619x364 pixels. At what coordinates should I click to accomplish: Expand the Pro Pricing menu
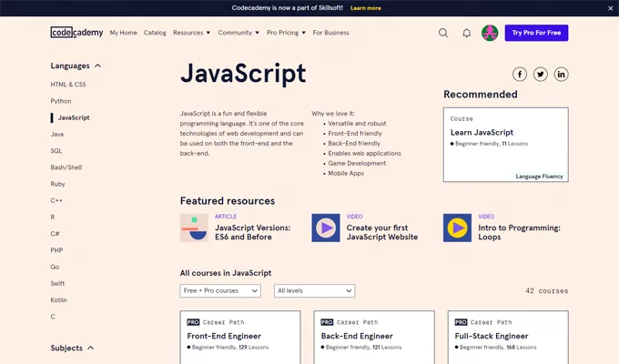click(x=286, y=33)
